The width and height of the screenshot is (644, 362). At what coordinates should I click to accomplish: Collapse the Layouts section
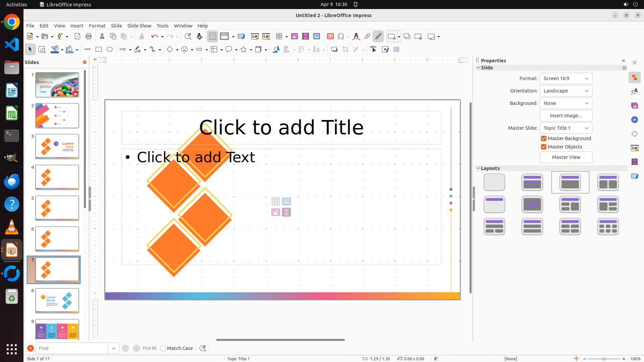(478, 168)
